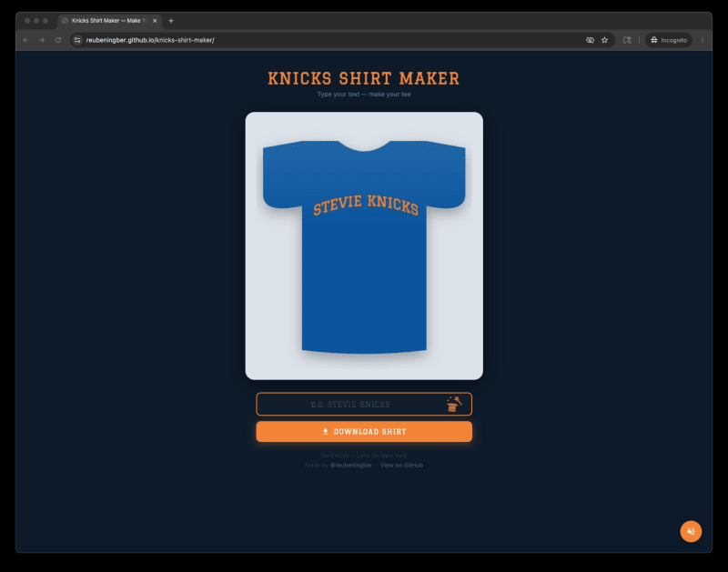Open the side panel icon

click(x=627, y=40)
